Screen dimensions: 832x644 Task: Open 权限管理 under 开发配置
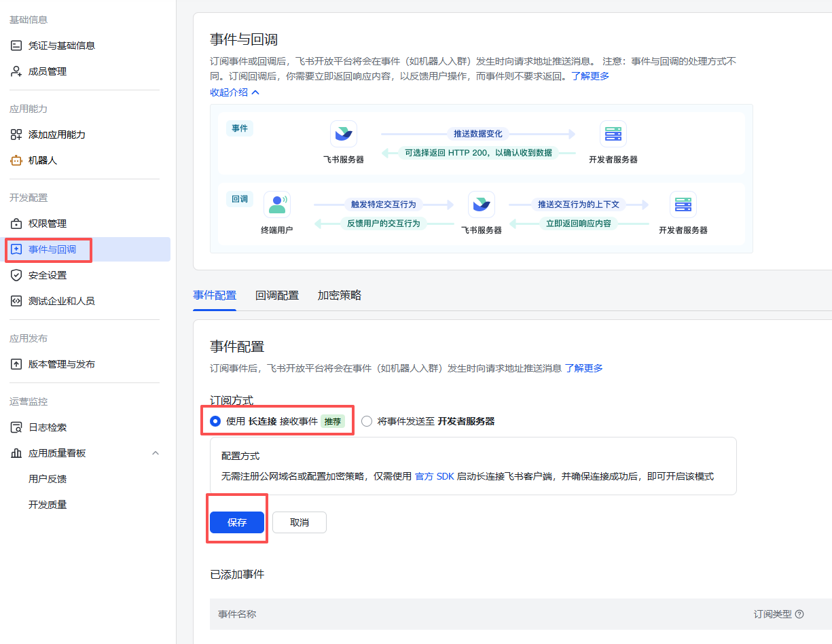(53, 223)
